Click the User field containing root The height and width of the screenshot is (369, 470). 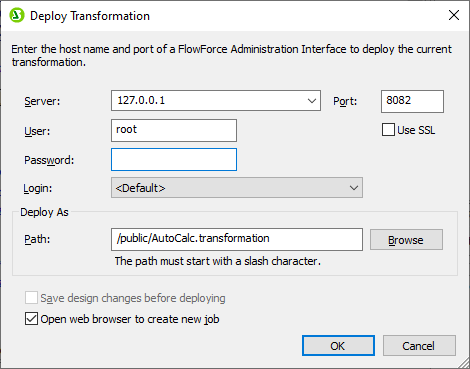click(x=174, y=130)
